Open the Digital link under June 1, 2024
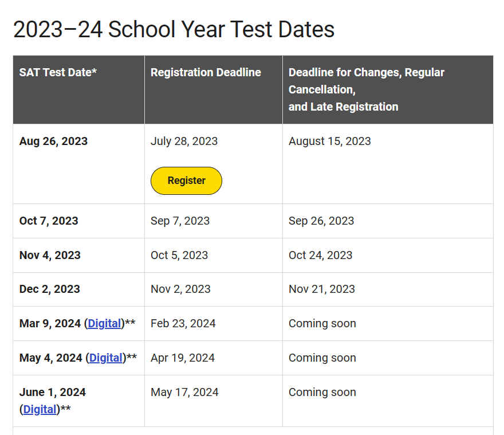 coord(40,409)
